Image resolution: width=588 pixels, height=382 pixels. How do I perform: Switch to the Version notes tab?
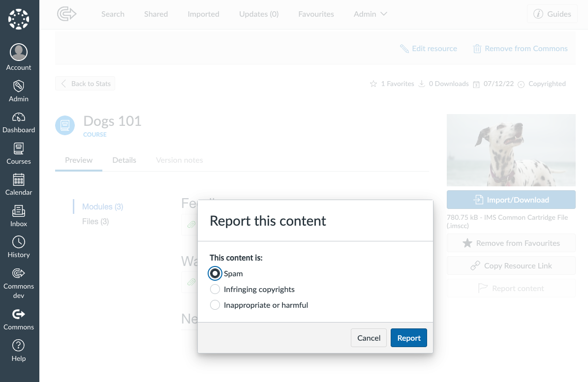pos(179,160)
